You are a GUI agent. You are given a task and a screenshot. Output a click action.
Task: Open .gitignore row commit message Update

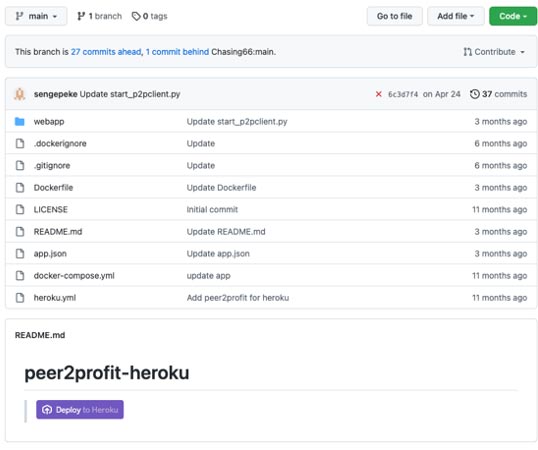tap(201, 165)
